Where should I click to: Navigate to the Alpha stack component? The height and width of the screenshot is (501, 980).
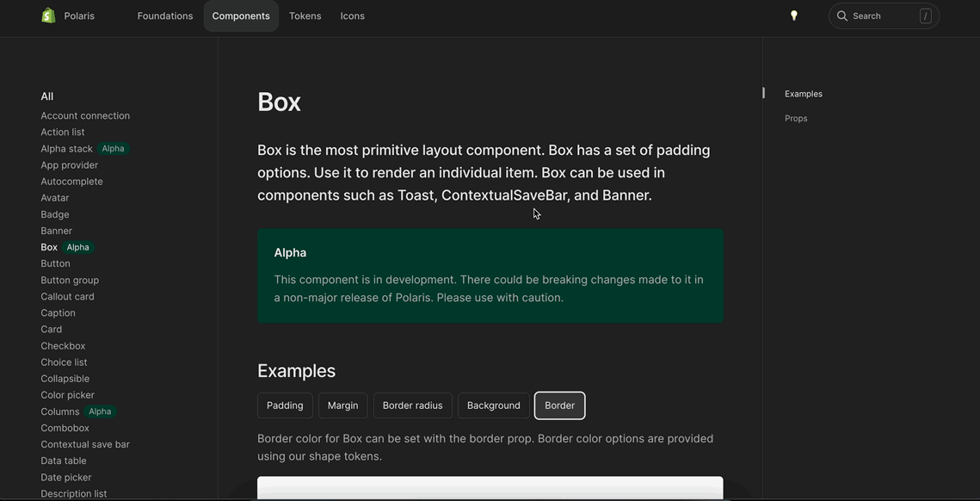[x=67, y=149]
